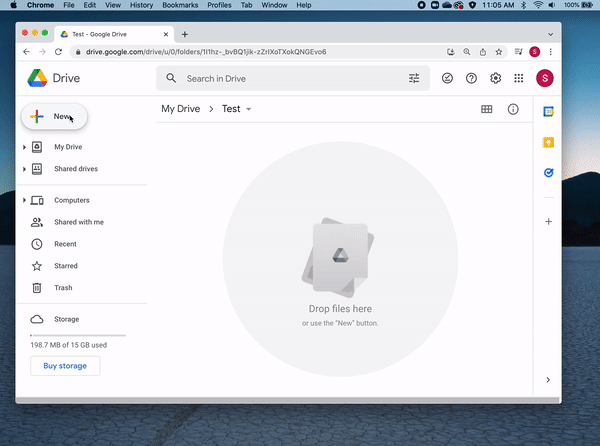Viewport: 600px width, 446px height.
Task: Open the Google account avatar in Drive
Action: click(x=545, y=78)
